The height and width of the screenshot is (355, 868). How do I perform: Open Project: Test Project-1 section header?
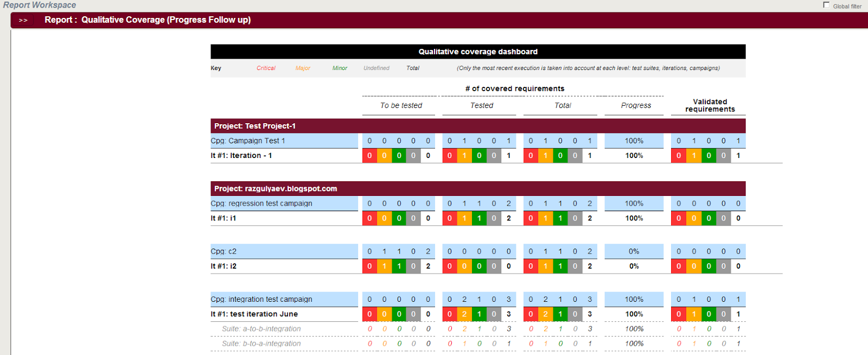478,126
